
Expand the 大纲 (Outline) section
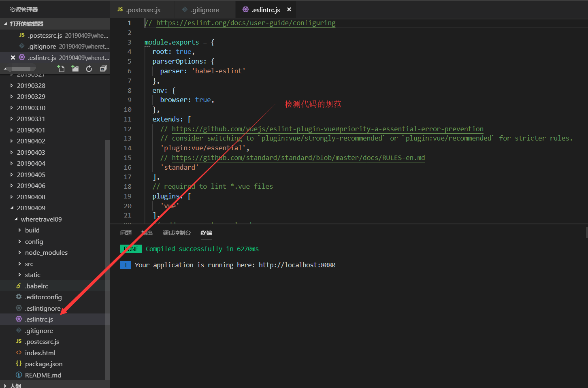(55, 385)
